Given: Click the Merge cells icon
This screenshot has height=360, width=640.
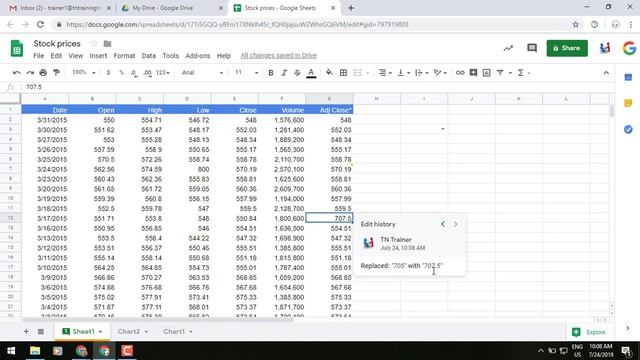Looking at the screenshot, I should pyautogui.click(x=358, y=73).
